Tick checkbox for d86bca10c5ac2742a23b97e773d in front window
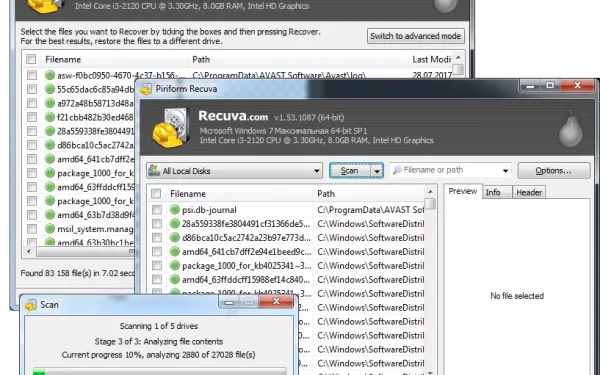The image size is (600, 375). tap(157, 238)
